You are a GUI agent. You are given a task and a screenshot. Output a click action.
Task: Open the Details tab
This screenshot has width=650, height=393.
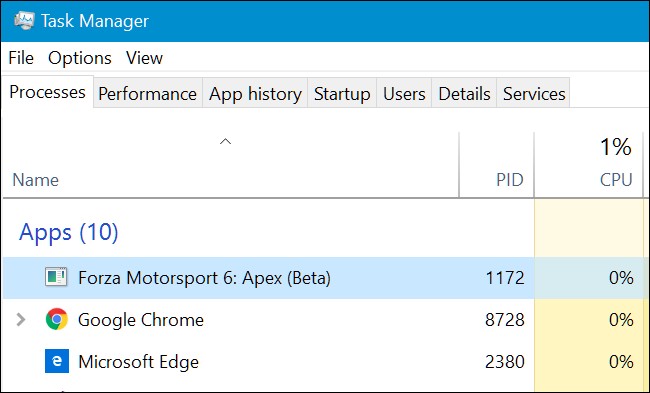[464, 94]
